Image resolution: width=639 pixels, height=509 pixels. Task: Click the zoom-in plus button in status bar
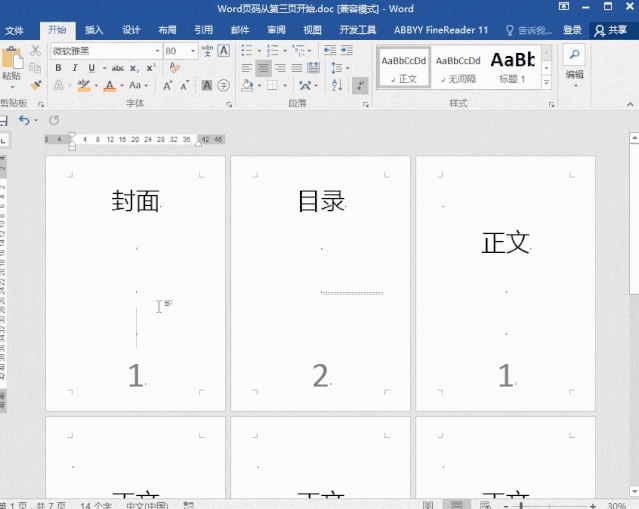point(593,505)
